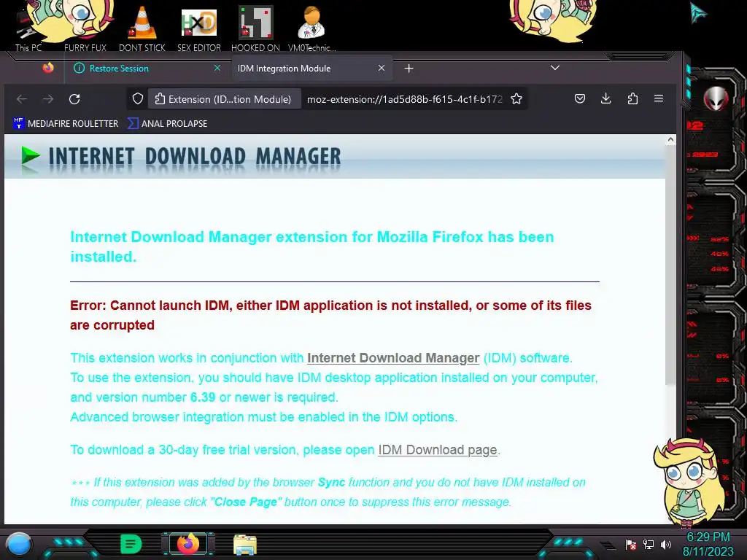Click the taskbar clock showing 6:29 PM
The width and height of the screenshot is (747, 560).
[x=708, y=544]
